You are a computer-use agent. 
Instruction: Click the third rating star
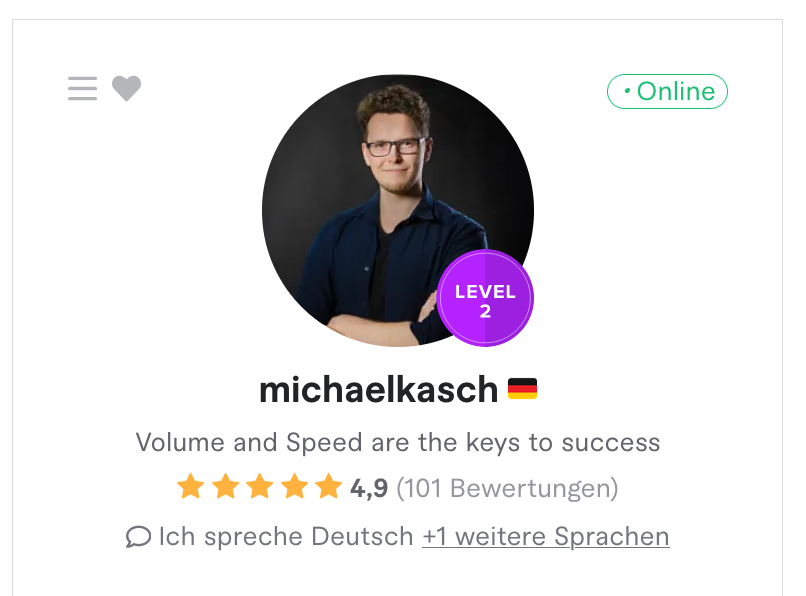click(260, 486)
